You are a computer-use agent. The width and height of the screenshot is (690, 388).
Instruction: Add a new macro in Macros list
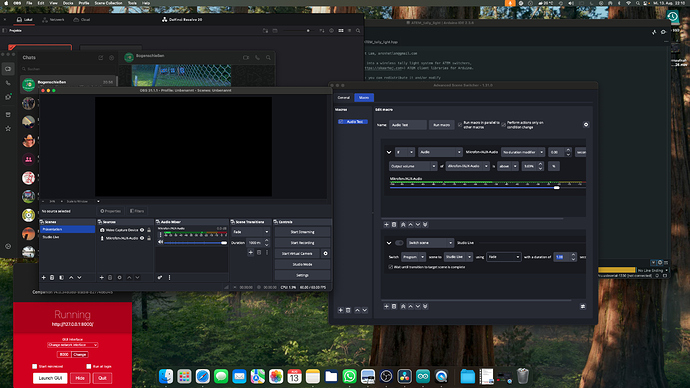[x=340, y=310]
